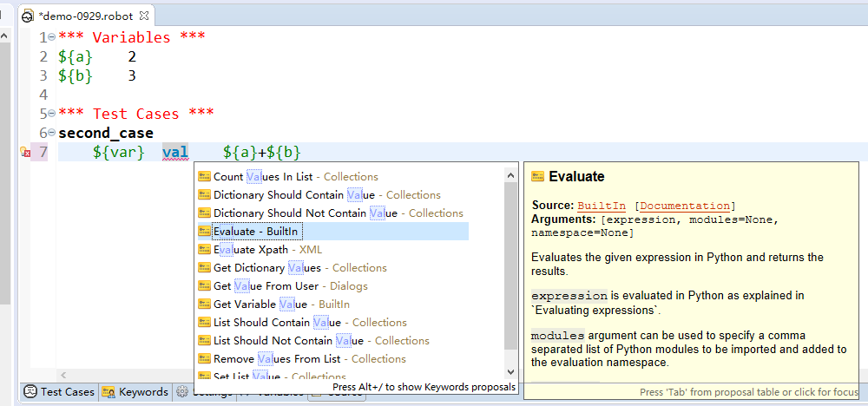Click the ${a} variable on line 2
The image size is (868, 406).
(x=76, y=56)
